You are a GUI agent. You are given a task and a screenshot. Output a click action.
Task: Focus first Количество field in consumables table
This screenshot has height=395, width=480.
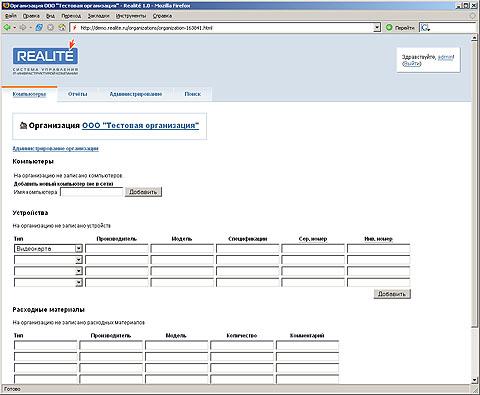(242, 345)
